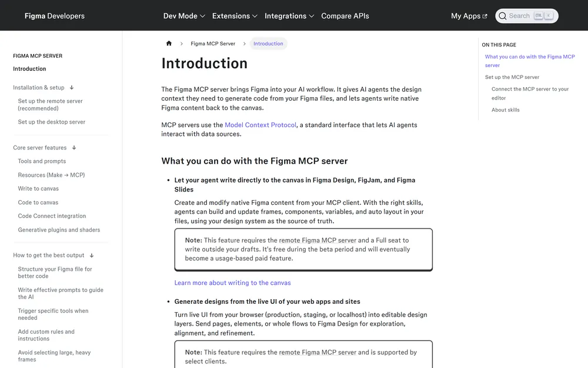
Task: Open Add custom rules and instructions
Action: coord(46,335)
